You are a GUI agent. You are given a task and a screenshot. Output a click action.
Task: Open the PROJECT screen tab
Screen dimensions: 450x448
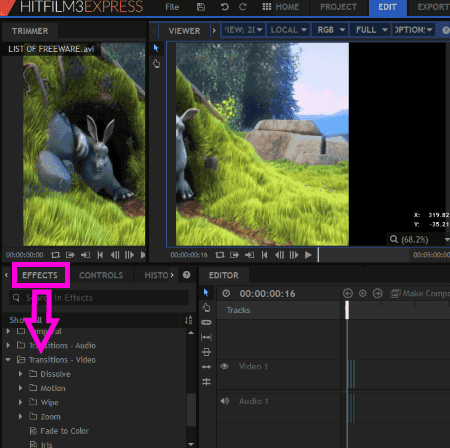(x=338, y=7)
